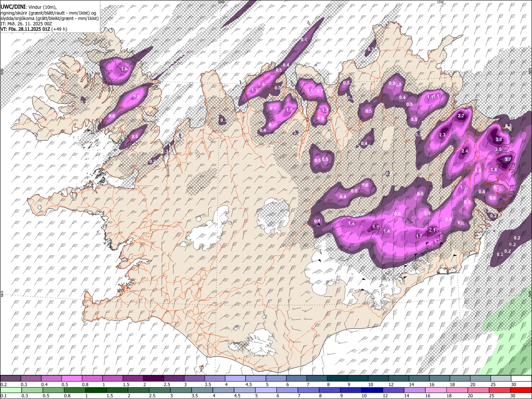Click the 'rigning/skúrir' legend description line

(x=49, y=12)
